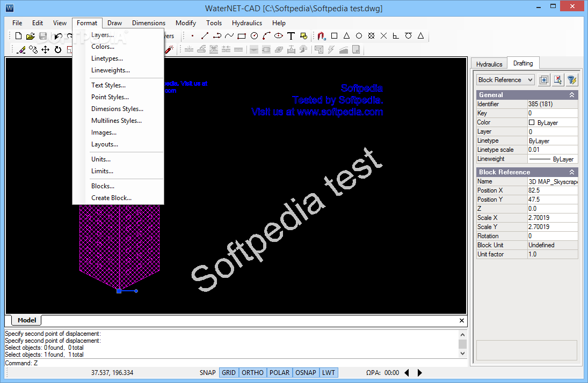Open the Format menu
588x383 pixels.
point(87,23)
